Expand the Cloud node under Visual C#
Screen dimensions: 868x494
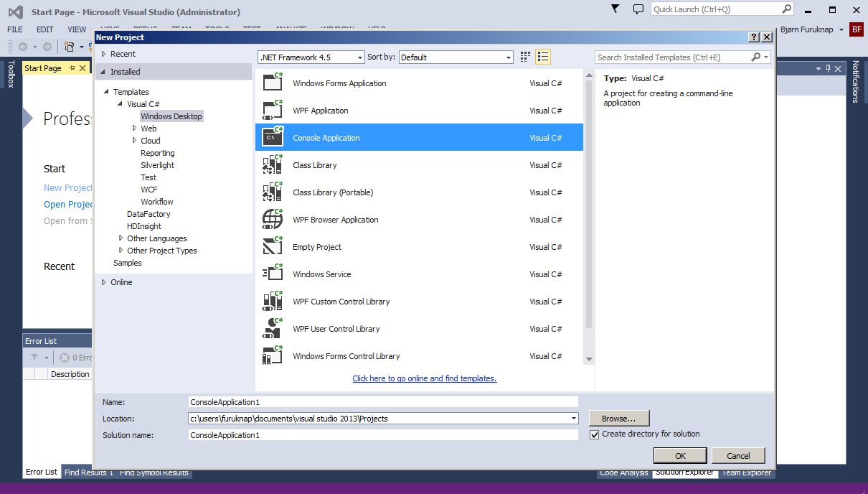(x=134, y=141)
